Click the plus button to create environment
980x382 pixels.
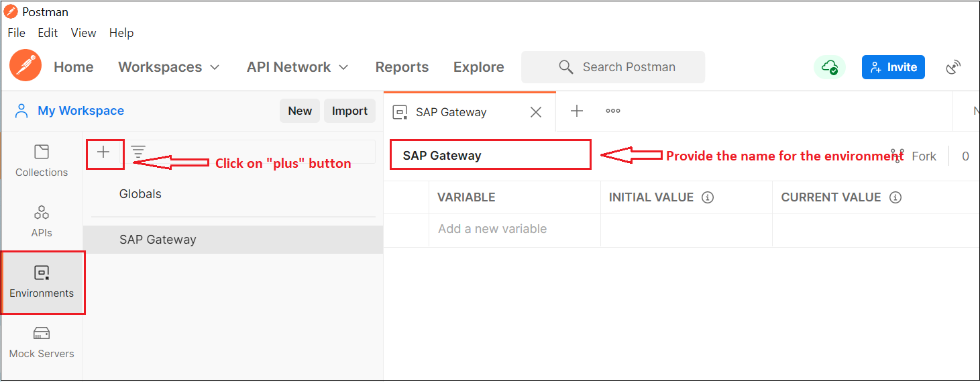coord(103,152)
